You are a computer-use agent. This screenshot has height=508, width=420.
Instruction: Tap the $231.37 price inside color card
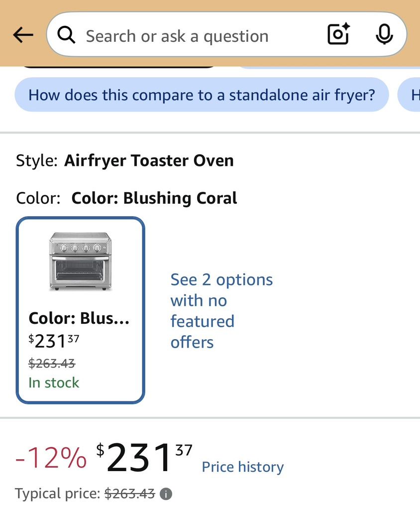[54, 341]
